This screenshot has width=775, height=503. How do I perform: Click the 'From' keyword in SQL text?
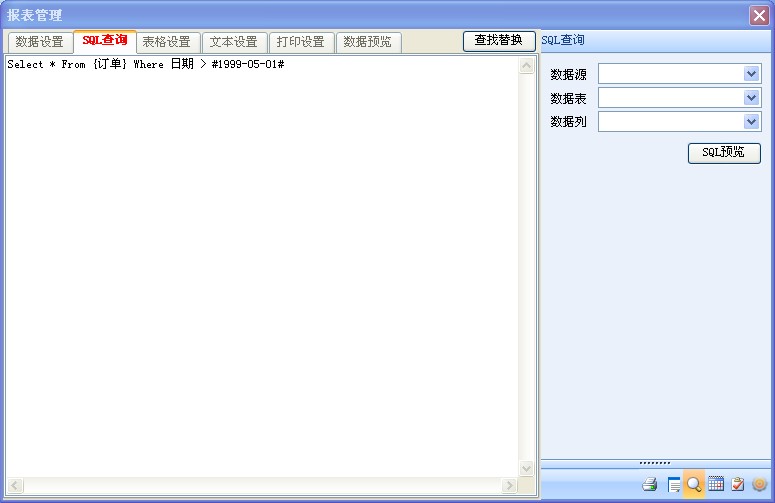click(x=73, y=64)
